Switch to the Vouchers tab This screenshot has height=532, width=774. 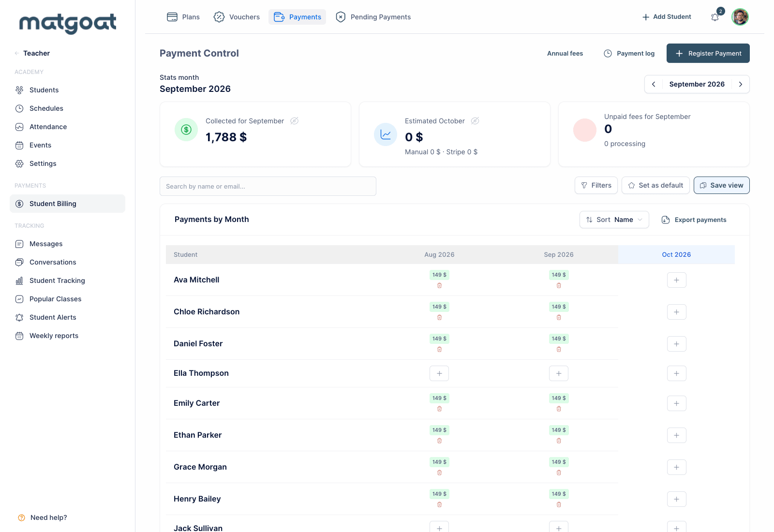tap(237, 17)
